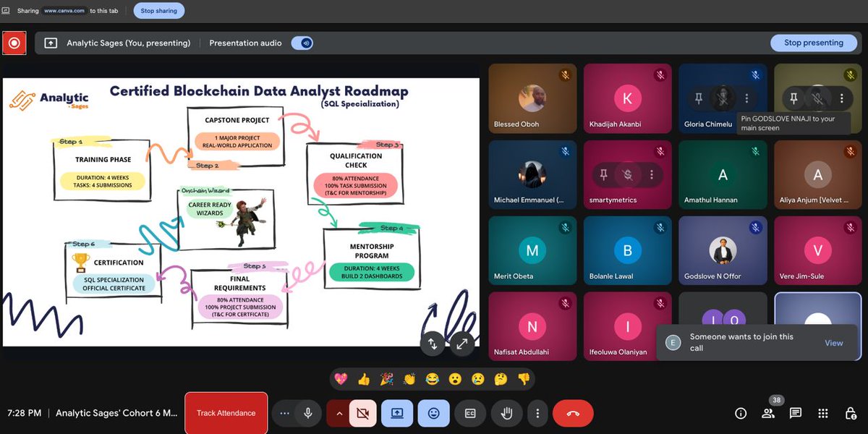Click the swap-arrows icon on the presentation
This screenshot has width=868, height=434.
coord(433,344)
